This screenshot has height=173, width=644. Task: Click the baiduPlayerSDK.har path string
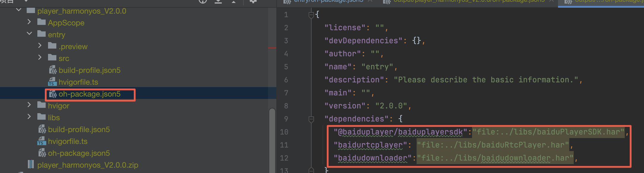[x=549, y=132]
